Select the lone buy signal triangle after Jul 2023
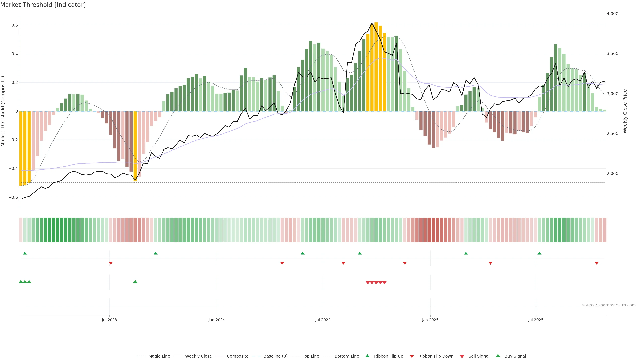 (135, 282)
